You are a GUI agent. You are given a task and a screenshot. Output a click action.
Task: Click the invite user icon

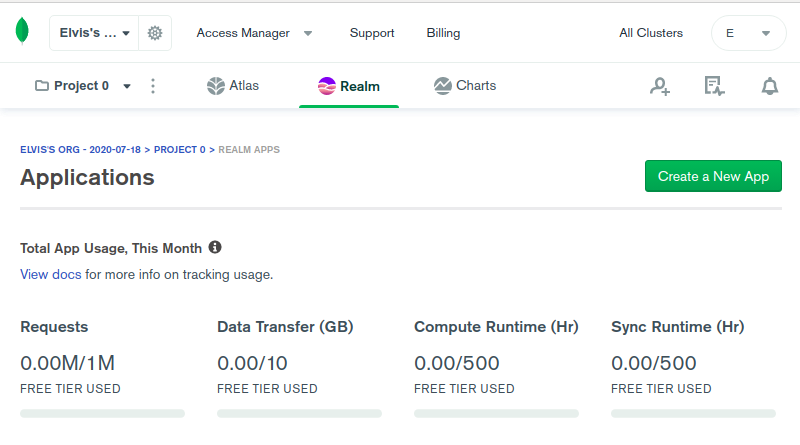pyautogui.click(x=660, y=86)
